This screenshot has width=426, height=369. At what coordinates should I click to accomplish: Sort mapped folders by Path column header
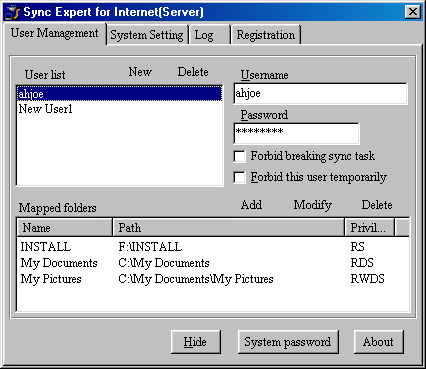(x=228, y=228)
